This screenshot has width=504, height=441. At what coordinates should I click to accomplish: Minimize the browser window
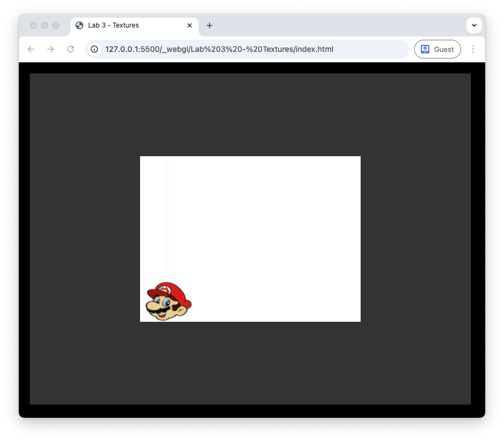(x=45, y=25)
